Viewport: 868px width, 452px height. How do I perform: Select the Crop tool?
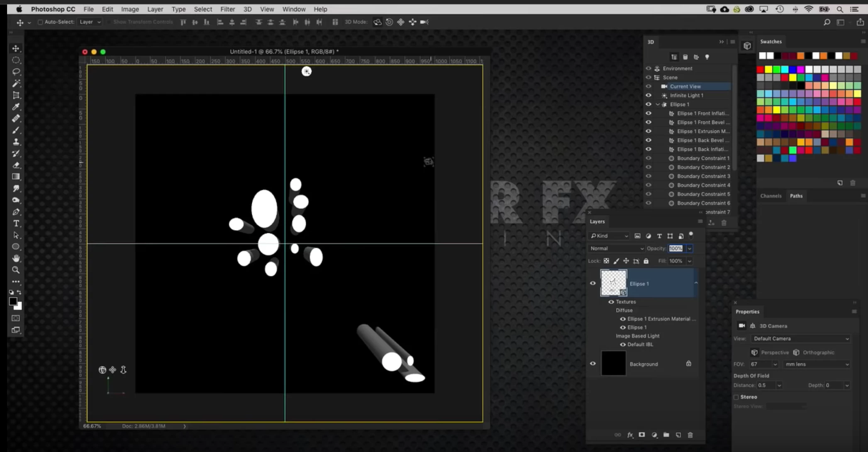(x=16, y=95)
